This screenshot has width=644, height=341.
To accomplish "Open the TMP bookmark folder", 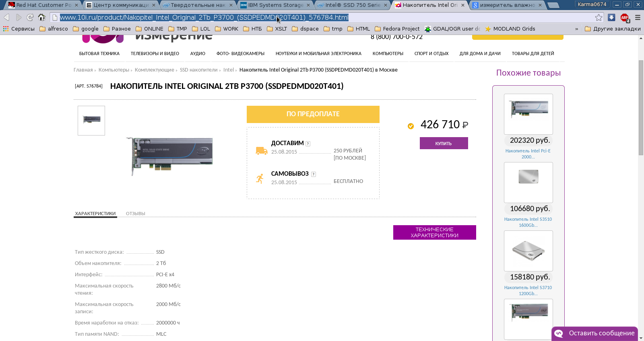I will point(178,29).
